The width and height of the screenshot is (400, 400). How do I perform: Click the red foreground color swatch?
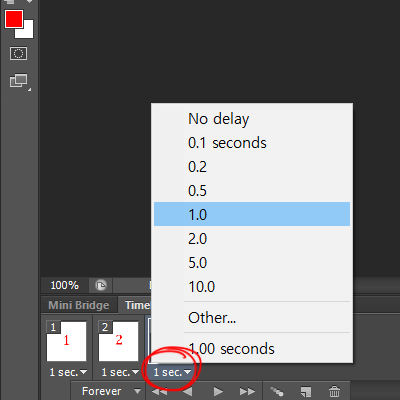click(x=14, y=19)
